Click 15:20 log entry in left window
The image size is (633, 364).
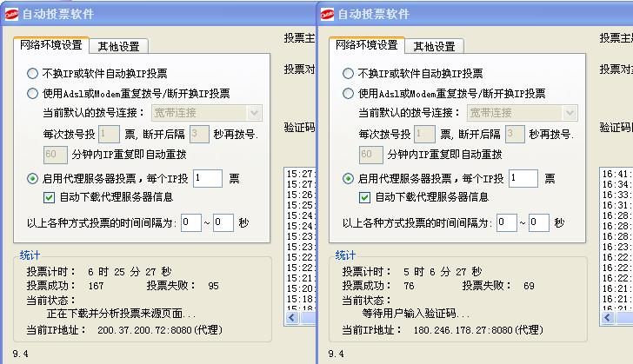tap(300, 289)
